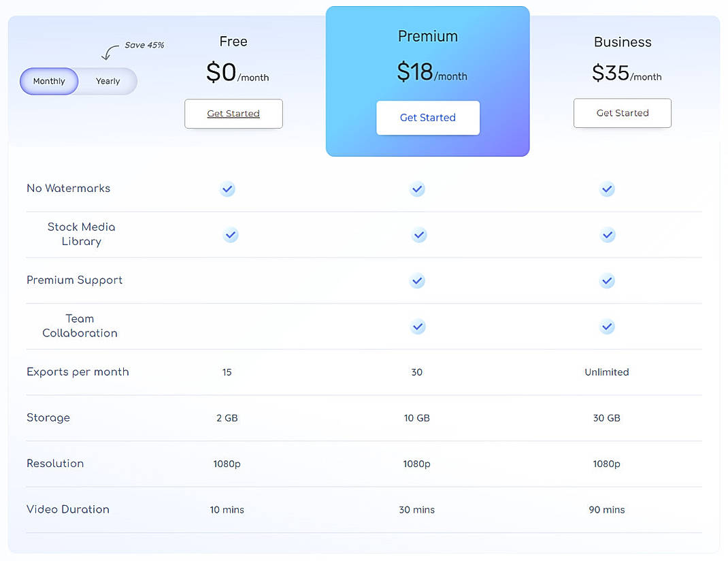Click the No Watermarks checkmark under Premium
This screenshot has height=561, width=728.
click(x=417, y=189)
